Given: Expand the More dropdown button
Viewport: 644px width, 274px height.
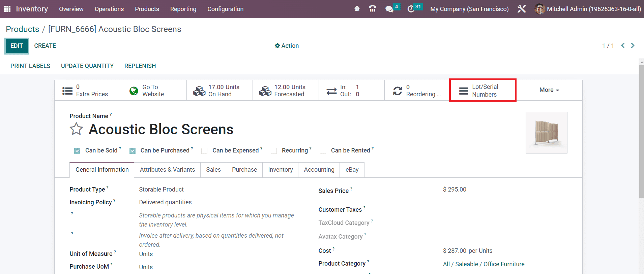Looking at the screenshot, I should [x=549, y=90].
